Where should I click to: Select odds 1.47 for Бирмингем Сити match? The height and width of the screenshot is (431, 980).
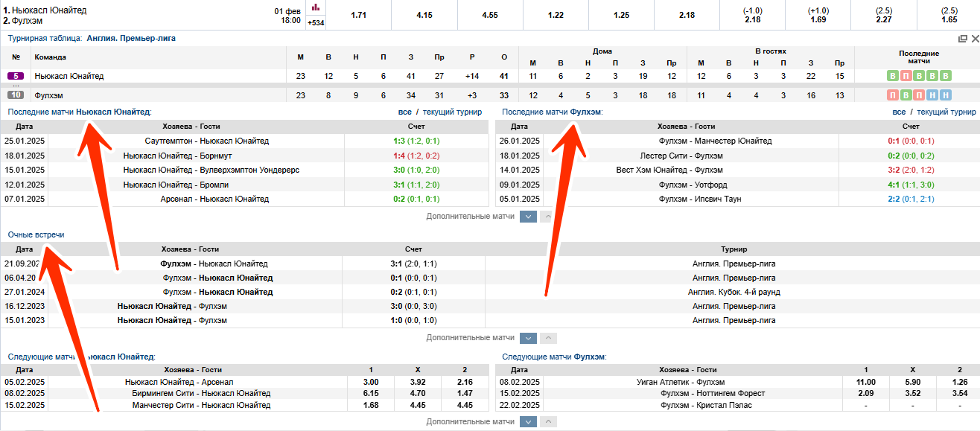coord(464,393)
